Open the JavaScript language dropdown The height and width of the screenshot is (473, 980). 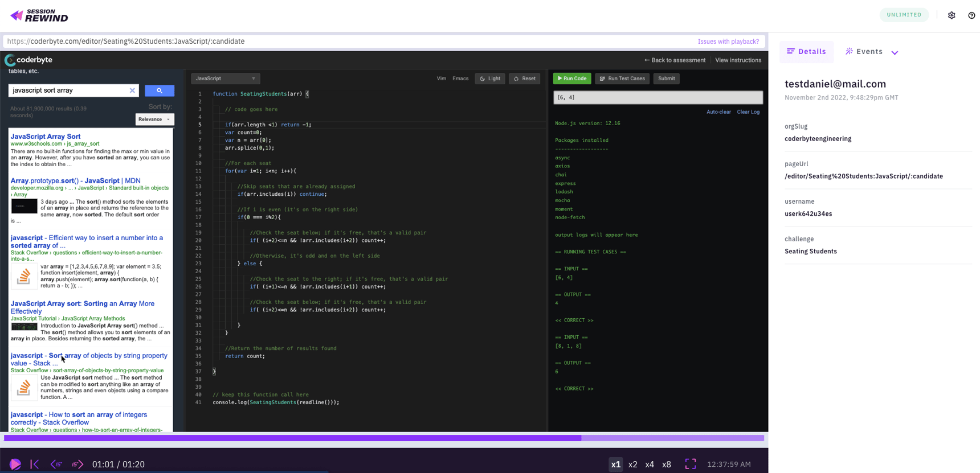225,79
